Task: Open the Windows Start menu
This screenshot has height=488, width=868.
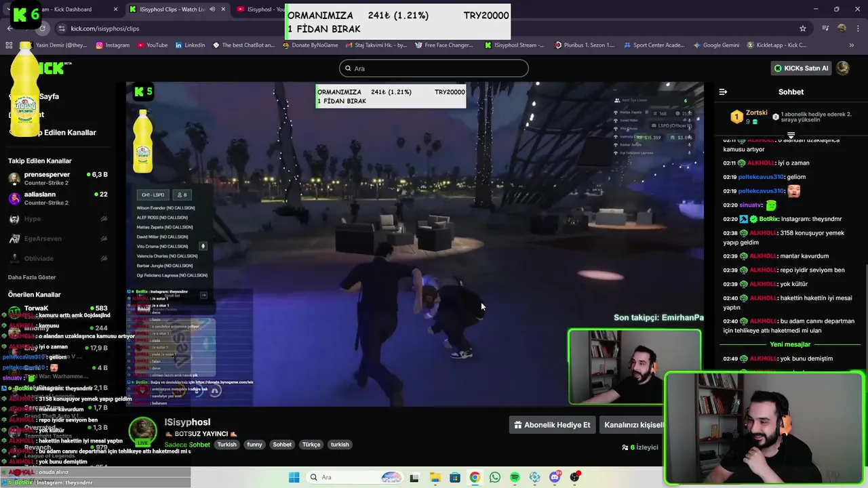Action: click(294, 478)
